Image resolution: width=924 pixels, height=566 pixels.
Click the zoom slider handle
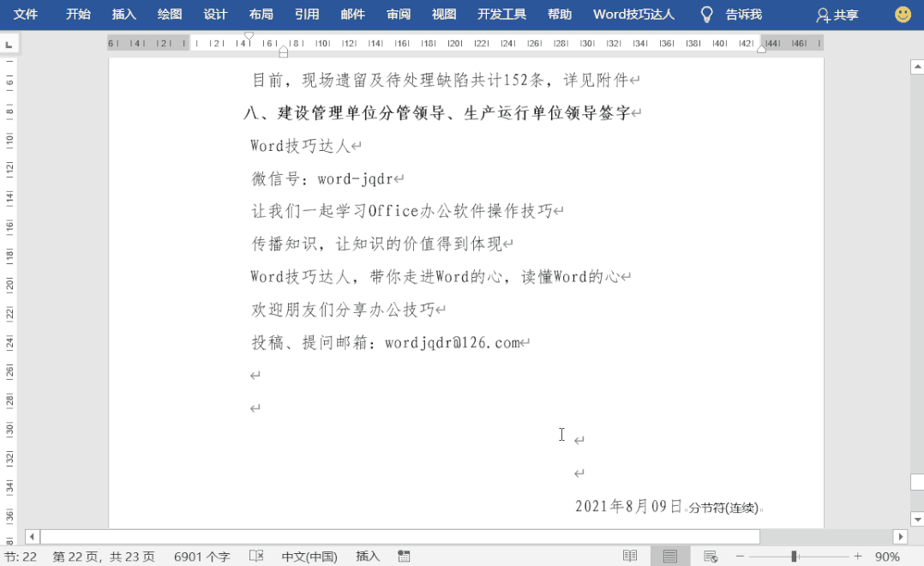795,557
